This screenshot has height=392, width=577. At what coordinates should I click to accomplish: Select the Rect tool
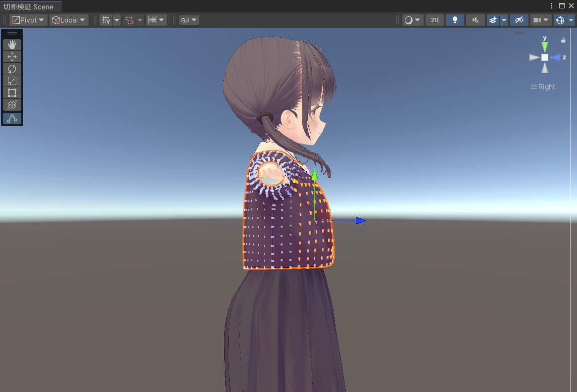point(12,93)
